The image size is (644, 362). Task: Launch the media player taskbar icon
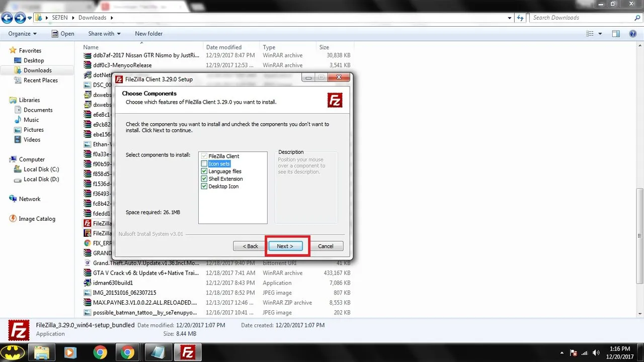coord(70,352)
